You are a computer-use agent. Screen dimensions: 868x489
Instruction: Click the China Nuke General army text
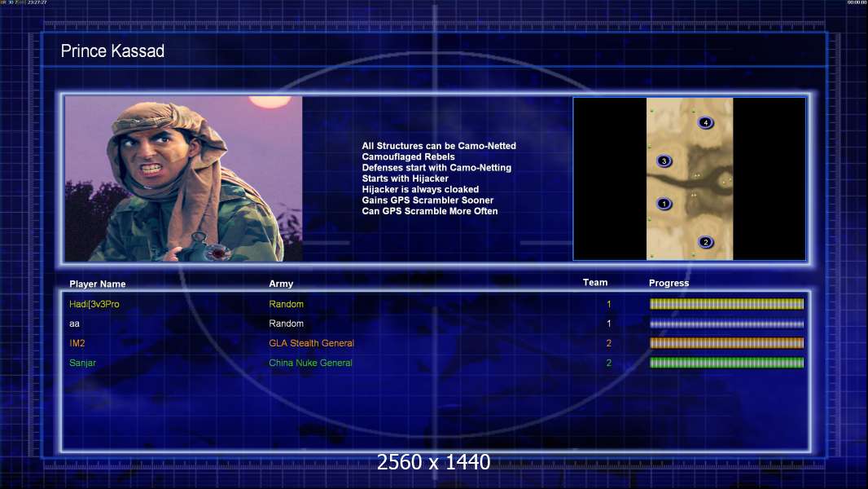(x=310, y=363)
